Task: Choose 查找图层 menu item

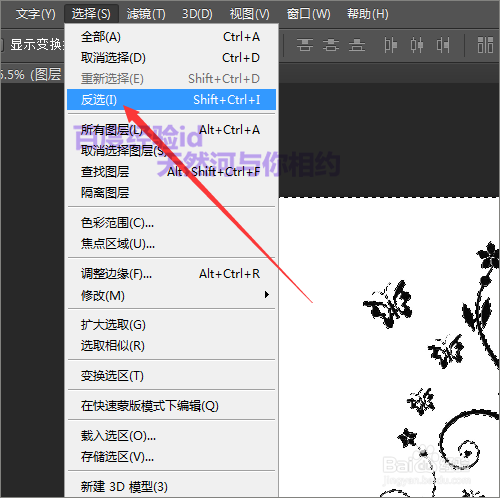Action: click(x=171, y=172)
